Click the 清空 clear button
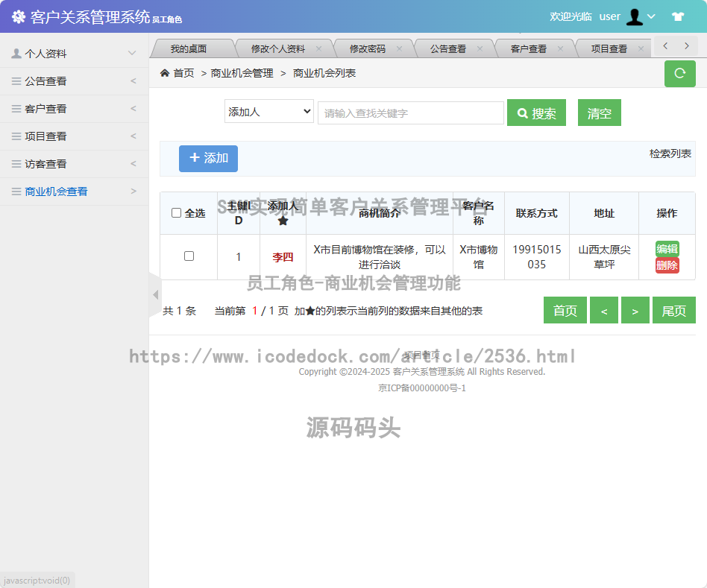 tap(600, 113)
